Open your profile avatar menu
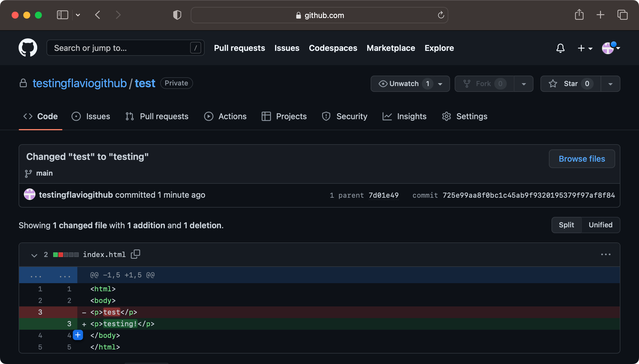Screen dimensions: 639x364 pyautogui.click(x=608, y=48)
